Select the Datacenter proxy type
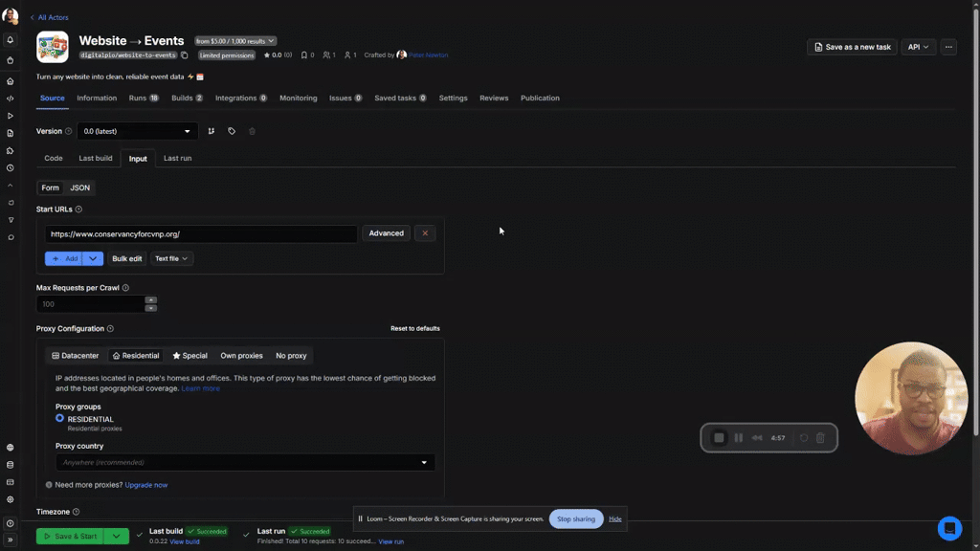 pyautogui.click(x=75, y=356)
